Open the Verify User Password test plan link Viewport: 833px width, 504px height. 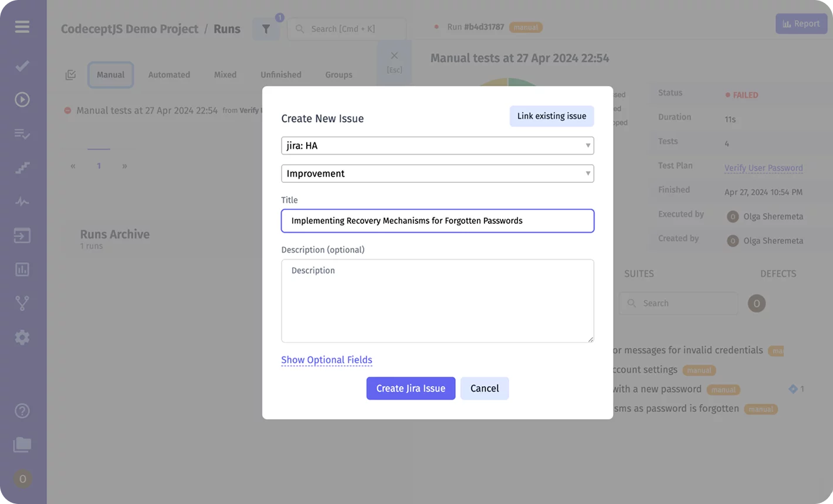763,168
